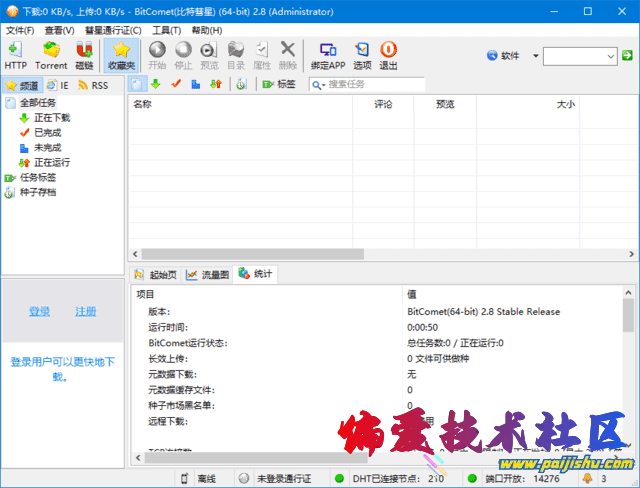Switch to the 流量图 tab
The image size is (640, 488).
207,275
